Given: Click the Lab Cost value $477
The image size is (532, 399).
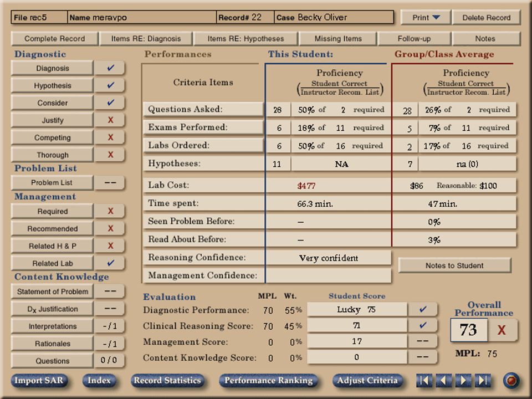Looking at the screenshot, I should tap(306, 186).
